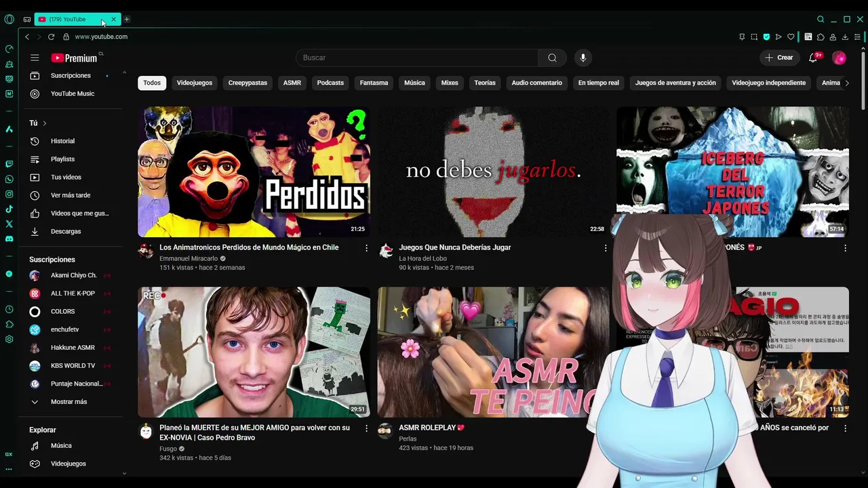Save page to Pinboards pin icon
This screenshot has height=488, width=868.
742,37
